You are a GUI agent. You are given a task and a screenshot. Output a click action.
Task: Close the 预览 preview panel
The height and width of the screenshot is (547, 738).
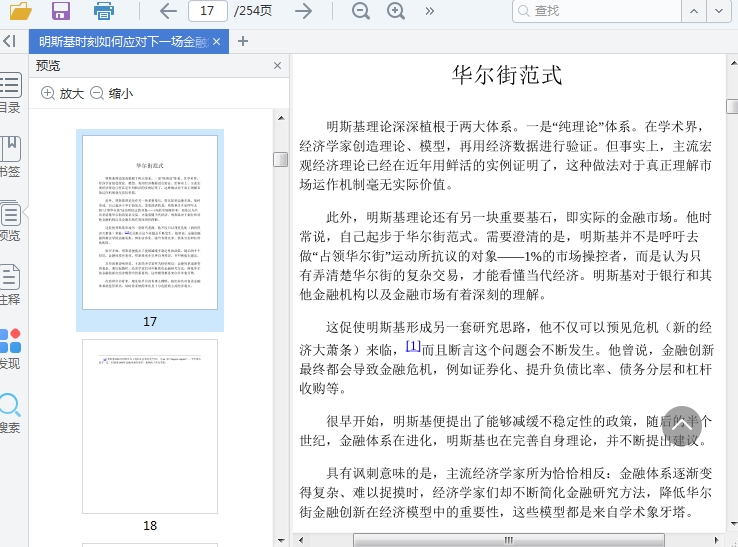click(x=278, y=65)
